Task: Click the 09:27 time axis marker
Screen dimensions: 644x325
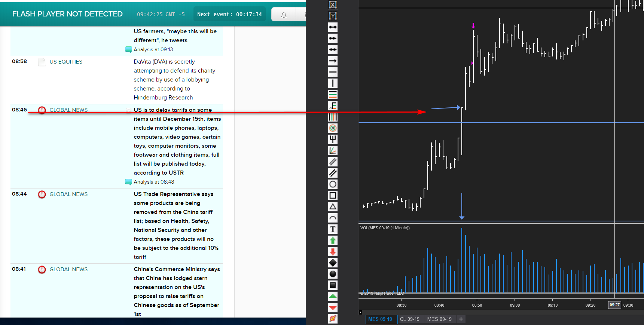Action: [x=614, y=305]
